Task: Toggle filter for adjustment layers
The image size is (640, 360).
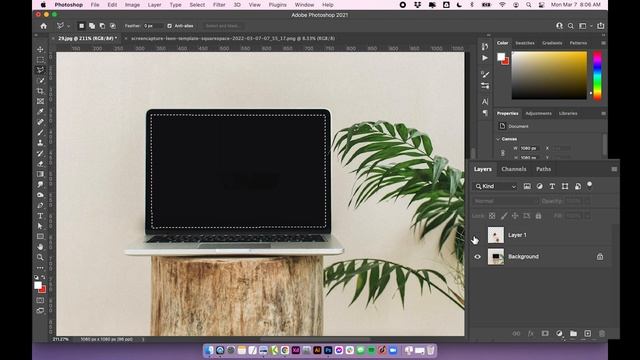Action: point(540,186)
